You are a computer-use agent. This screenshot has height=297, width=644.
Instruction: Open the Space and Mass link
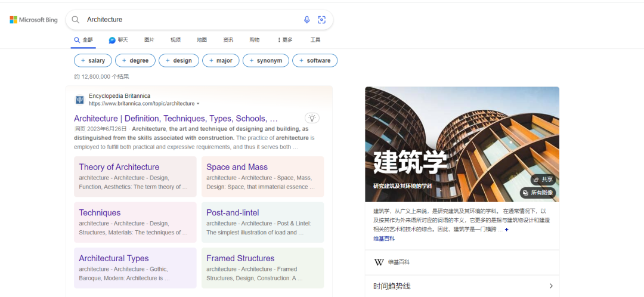[237, 167]
